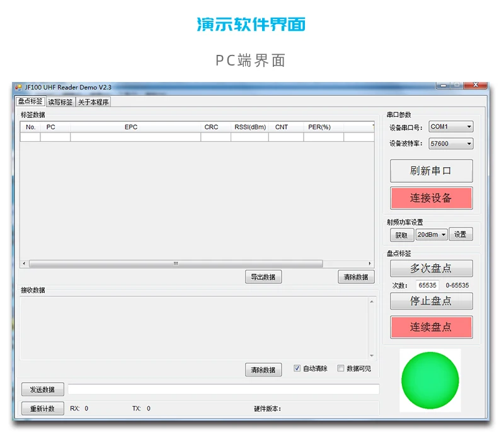This screenshot has height=432, width=504.
Task: Click the 接收数据 text area
Action: tap(195, 329)
